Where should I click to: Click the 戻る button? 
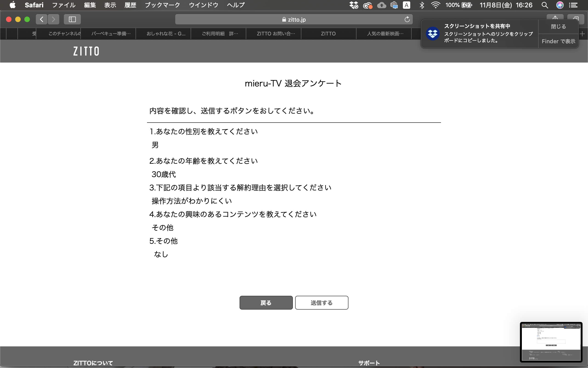click(x=266, y=302)
